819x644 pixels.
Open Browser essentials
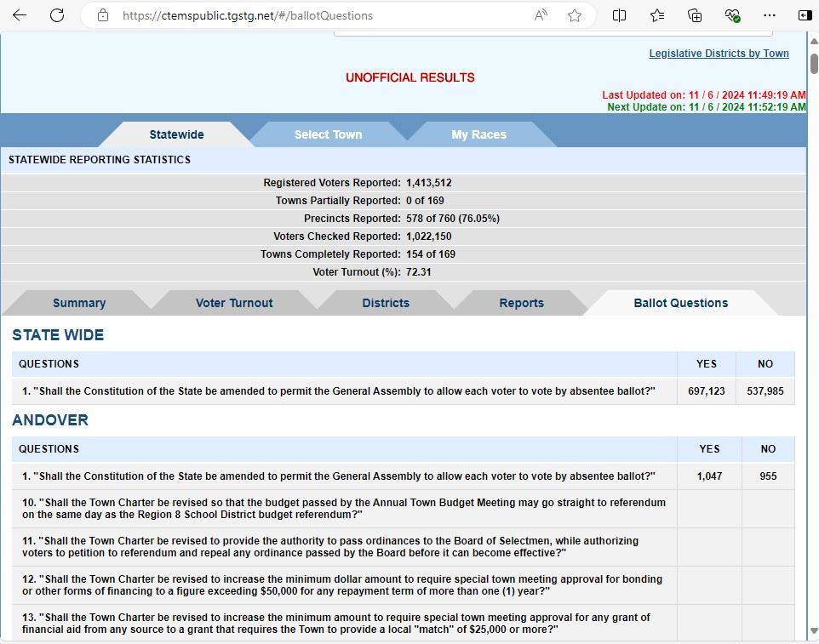732,14
